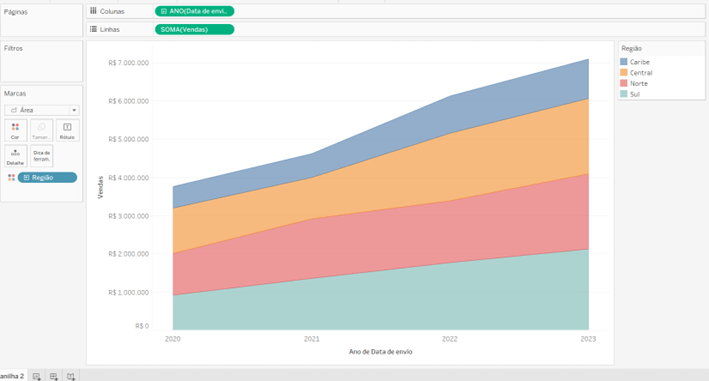Click the R$ 2.000.000 axis tick label

pyautogui.click(x=128, y=254)
